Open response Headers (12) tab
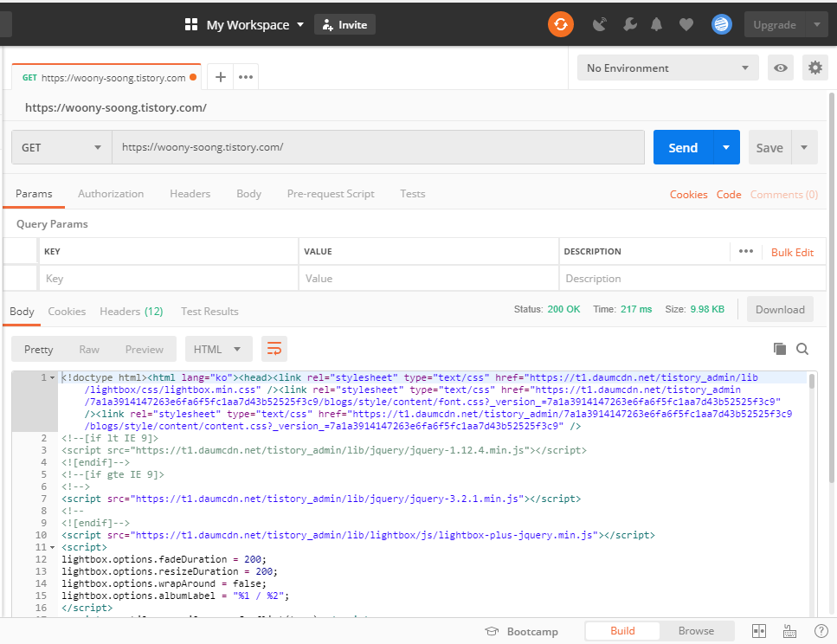The height and width of the screenshot is (644, 837). (132, 312)
